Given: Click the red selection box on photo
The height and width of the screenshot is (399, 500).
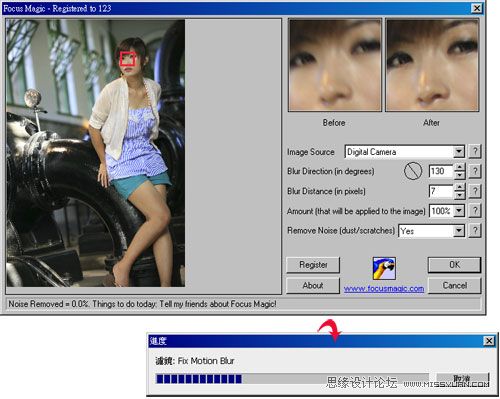Looking at the screenshot, I should pyautogui.click(x=128, y=59).
